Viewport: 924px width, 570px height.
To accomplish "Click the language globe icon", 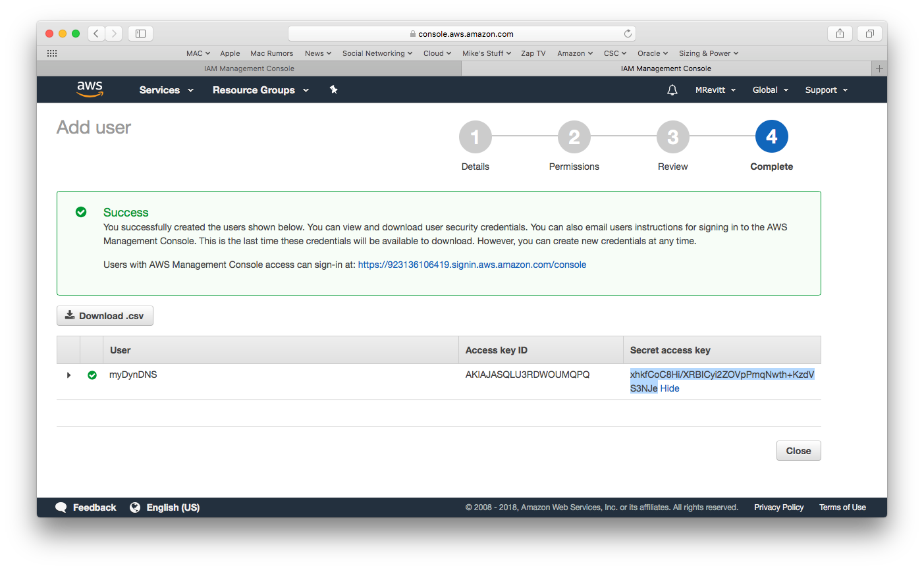I will click(x=135, y=507).
